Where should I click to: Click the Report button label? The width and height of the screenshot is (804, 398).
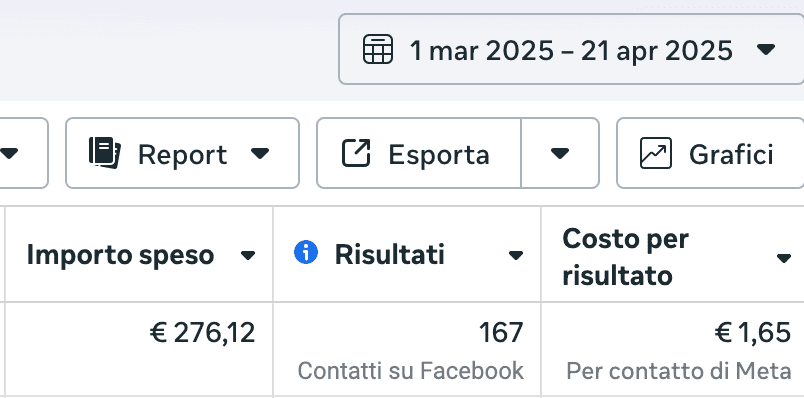[x=183, y=154]
